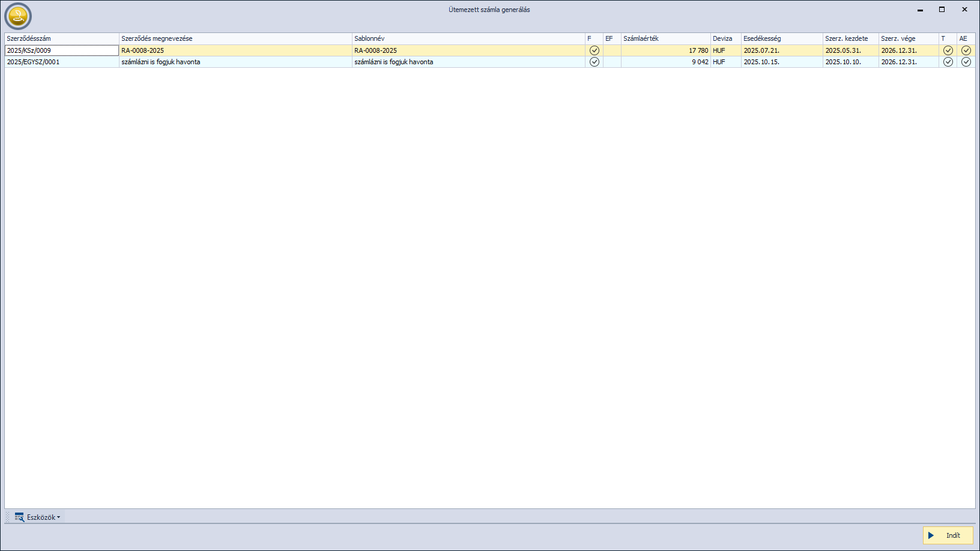Toggle F checkmark for contract 2025/KSz/0009
980x551 pixels.
594,50
